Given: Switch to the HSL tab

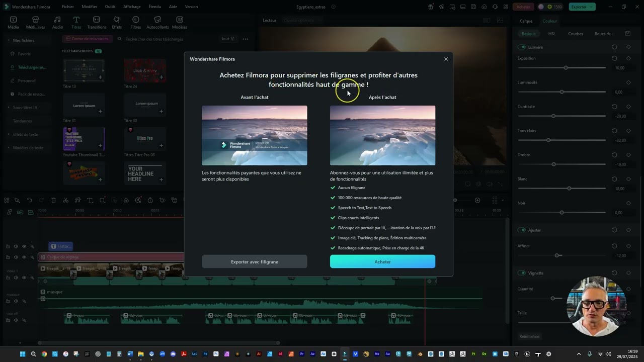Looking at the screenshot, I should 552,34.
